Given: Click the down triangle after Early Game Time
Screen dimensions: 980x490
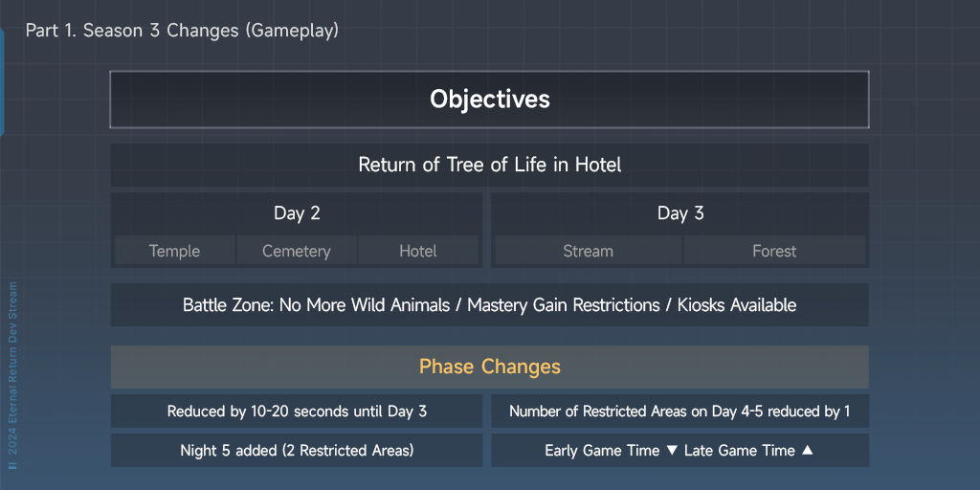Looking at the screenshot, I should click(x=672, y=451).
